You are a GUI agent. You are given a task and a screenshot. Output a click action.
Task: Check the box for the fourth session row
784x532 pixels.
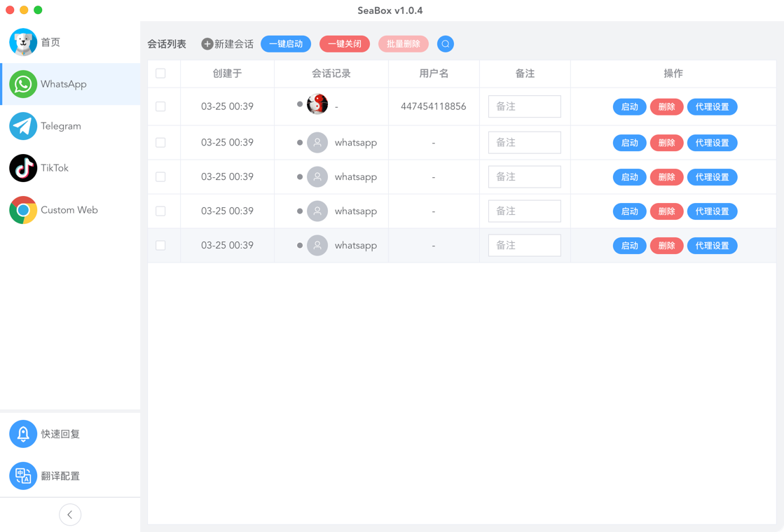pos(160,211)
